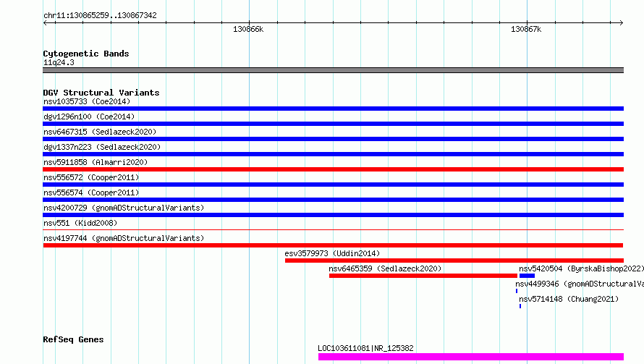Select the 11q24.3 band label
644x364 pixels.
click(59, 62)
